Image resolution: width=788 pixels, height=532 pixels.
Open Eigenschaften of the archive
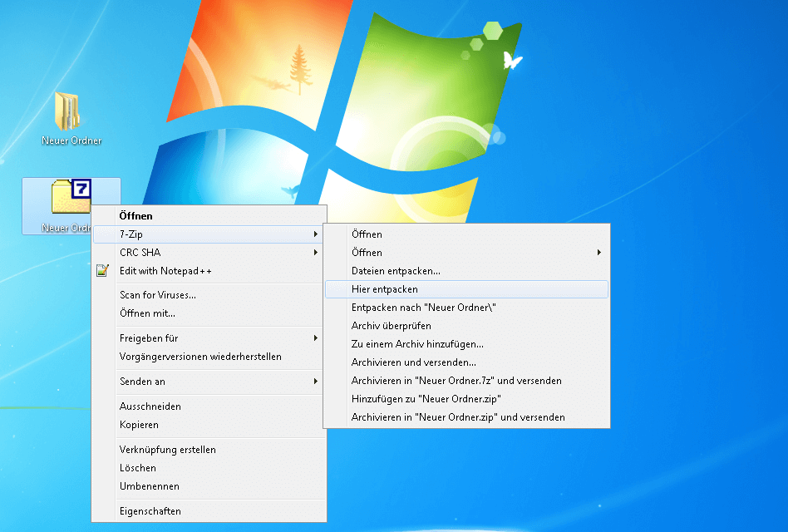tap(150, 511)
